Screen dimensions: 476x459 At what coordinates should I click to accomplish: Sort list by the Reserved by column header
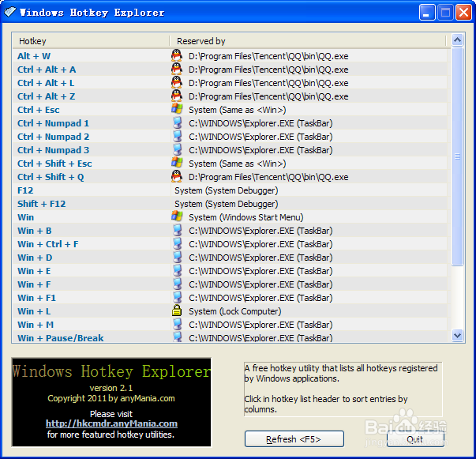(307, 41)
